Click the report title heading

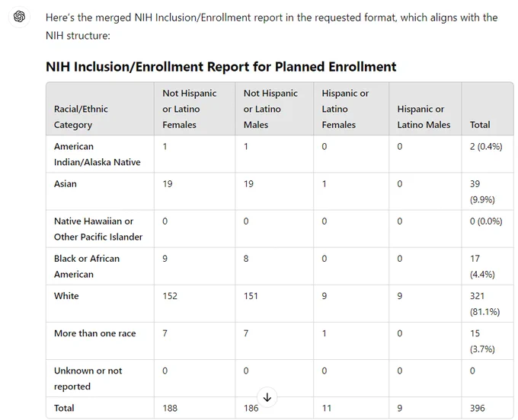(221, 67)
